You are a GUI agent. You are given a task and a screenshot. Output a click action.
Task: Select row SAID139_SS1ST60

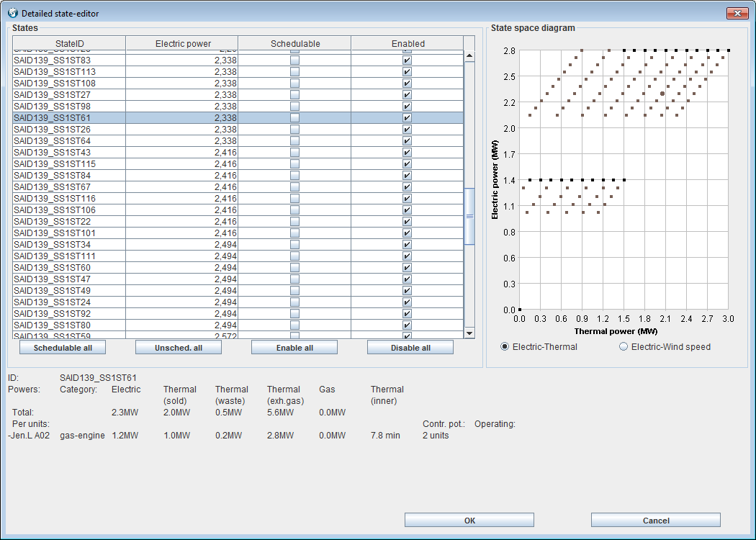[238, 268]
